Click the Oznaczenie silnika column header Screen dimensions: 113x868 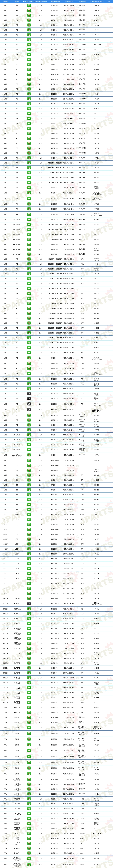[x=97, y=2]
